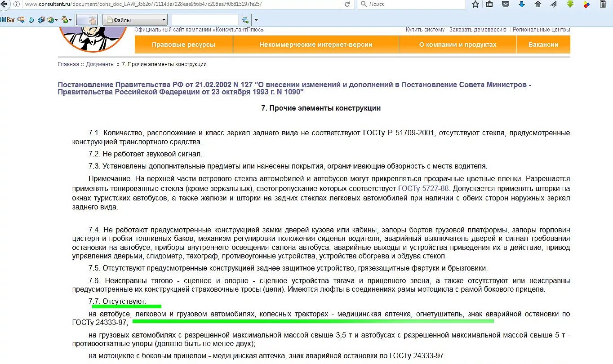Click the clipboard icon at the toolbar's far end
Viewport: 613px width, 364px height.
pyautogui.click(x=603, y=4)
